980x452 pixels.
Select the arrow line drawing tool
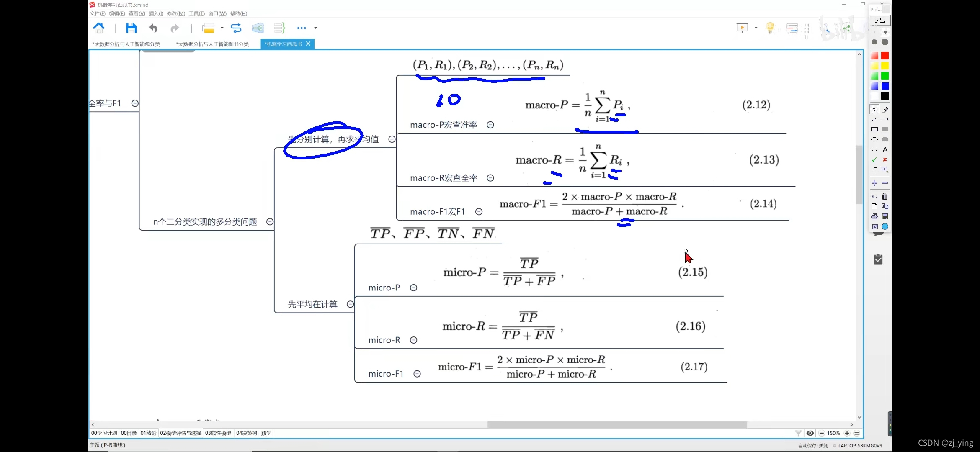(885, 119)
